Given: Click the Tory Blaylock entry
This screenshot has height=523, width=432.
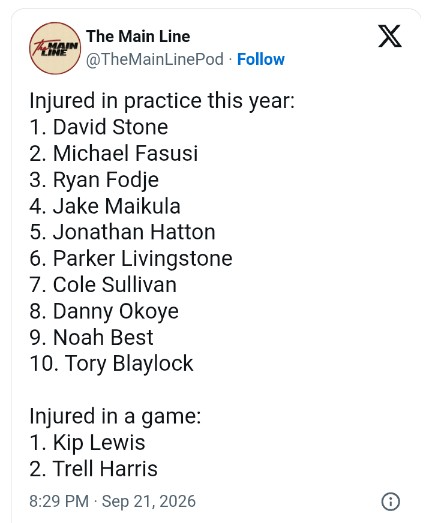Looking at the screenshot, I should pos(111,364).
